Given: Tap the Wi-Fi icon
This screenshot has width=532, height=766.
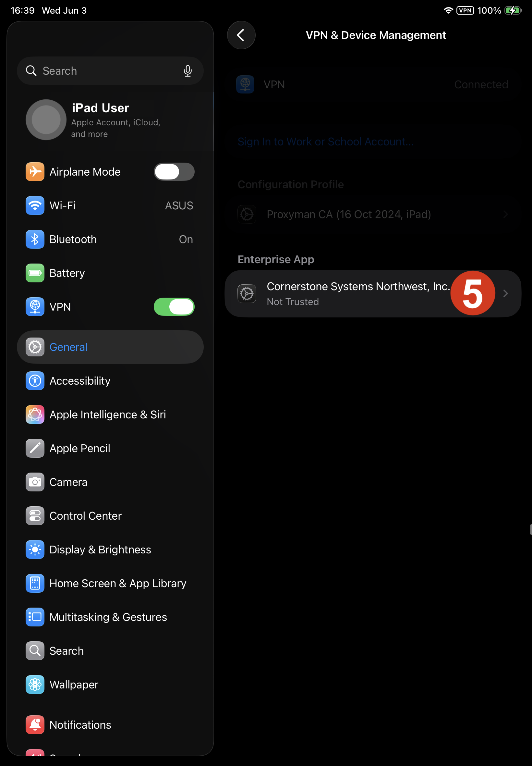Looking at the screenshot, I should click(x=35, y=205).
